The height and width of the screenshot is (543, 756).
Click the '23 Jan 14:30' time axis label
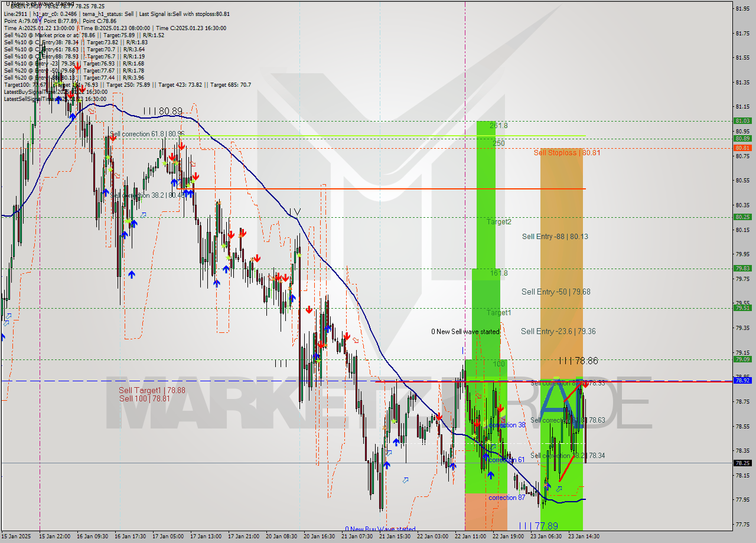pyautogui.click(x=584, y=537)
